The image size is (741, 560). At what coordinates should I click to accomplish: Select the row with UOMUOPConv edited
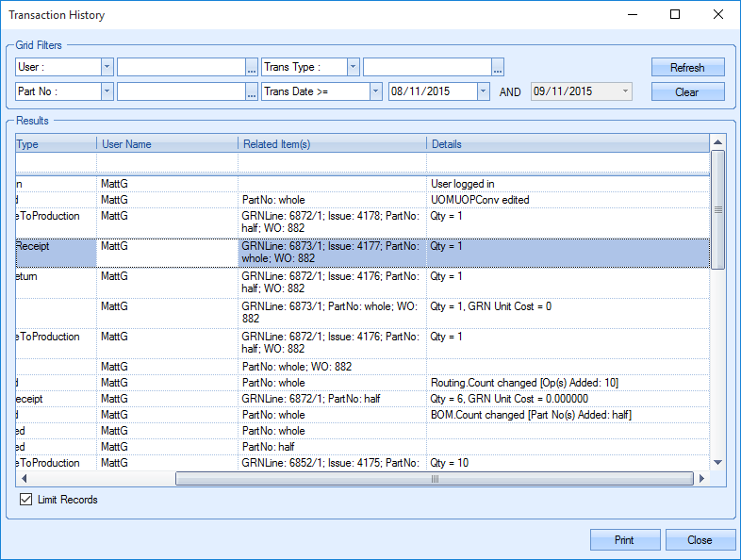click(x=479, y=200)
